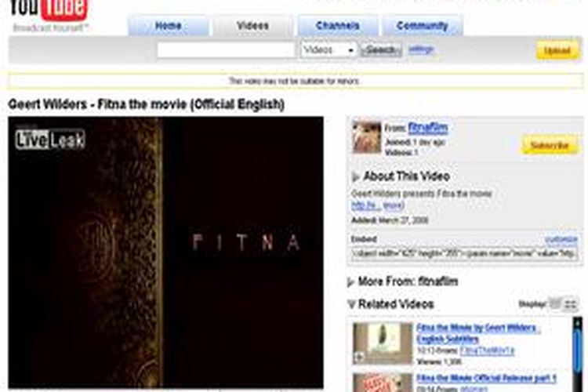
Task: Collapse the Related Videos section
Action: coord(390,304)
